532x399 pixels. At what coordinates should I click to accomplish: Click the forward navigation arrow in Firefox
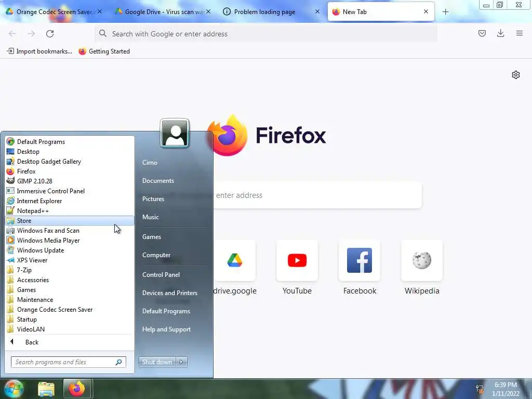[x=31, y=34]
